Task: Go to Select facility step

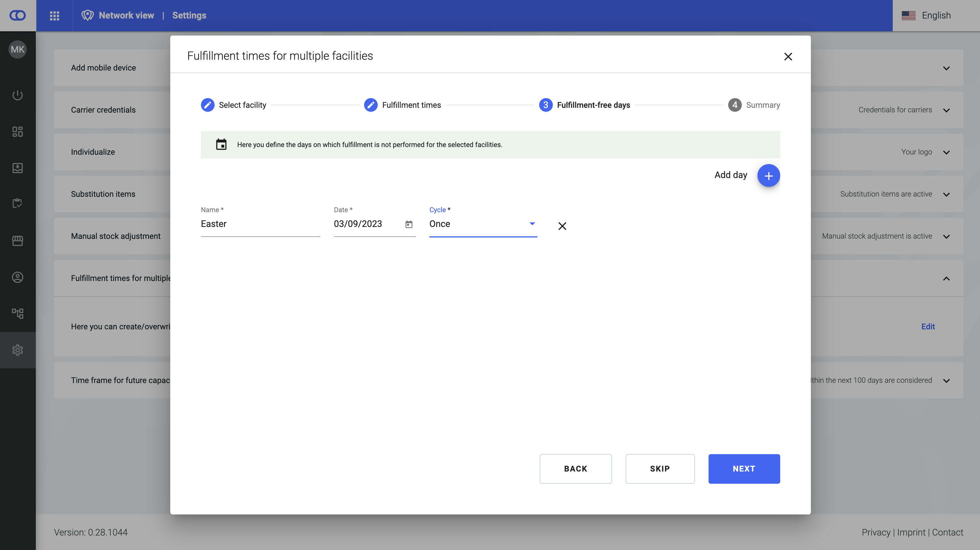Action: click(x=234, y=105)
